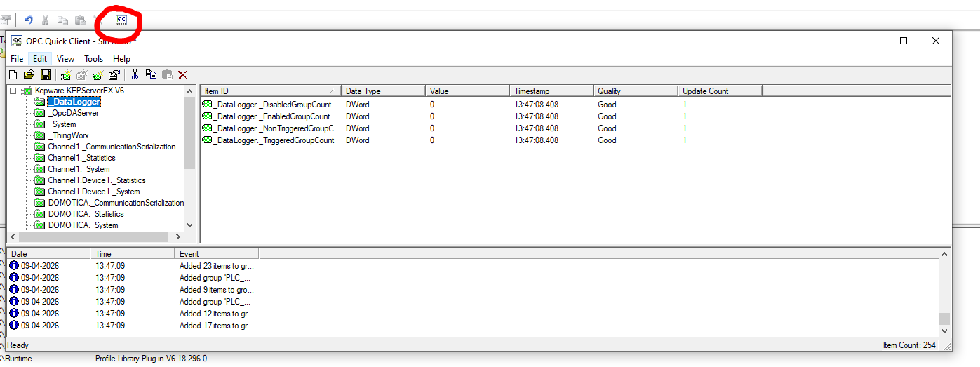Screen dimensions: 980x367
Task: Click the info icon of 'Added 23 items' event
Action: tap(14, 266)
